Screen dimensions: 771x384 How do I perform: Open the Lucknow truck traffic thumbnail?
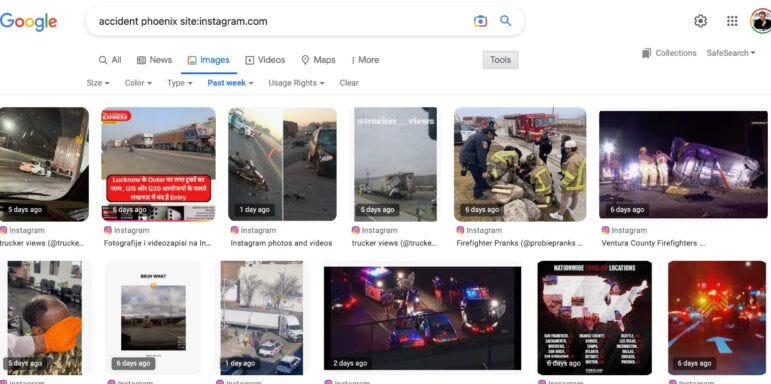158,164
